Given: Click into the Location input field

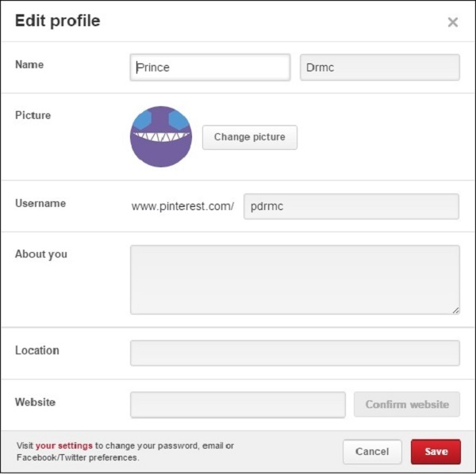Looking at the screenshot, I should point(294,353).
